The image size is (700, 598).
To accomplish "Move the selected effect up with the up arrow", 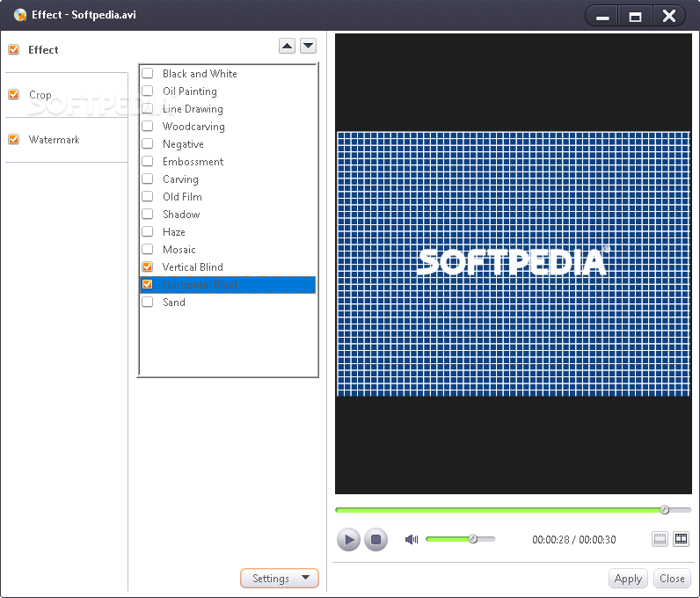I will pos(287,46).
